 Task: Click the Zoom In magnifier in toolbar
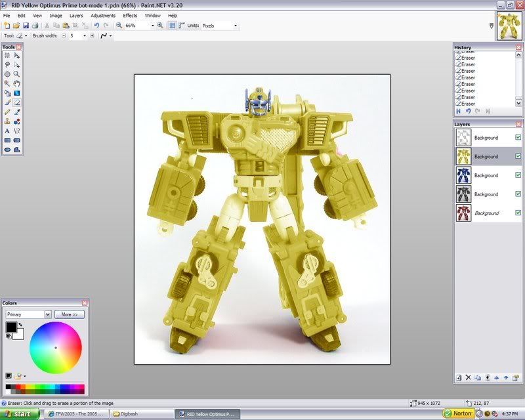pyautogui.click(x=160, y=26)
